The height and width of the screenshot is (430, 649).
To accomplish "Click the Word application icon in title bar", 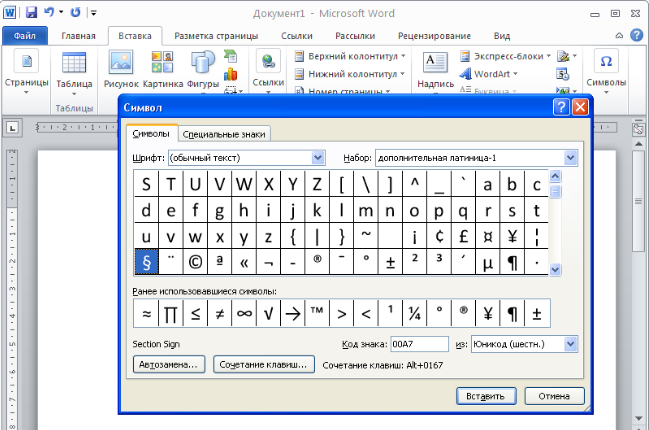I will pos(9,12).
